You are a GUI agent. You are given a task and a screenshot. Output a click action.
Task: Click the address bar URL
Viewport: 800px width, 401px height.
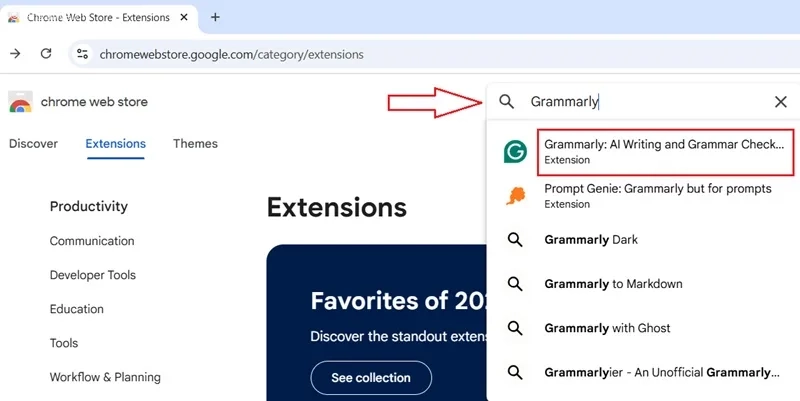(232, 54)
